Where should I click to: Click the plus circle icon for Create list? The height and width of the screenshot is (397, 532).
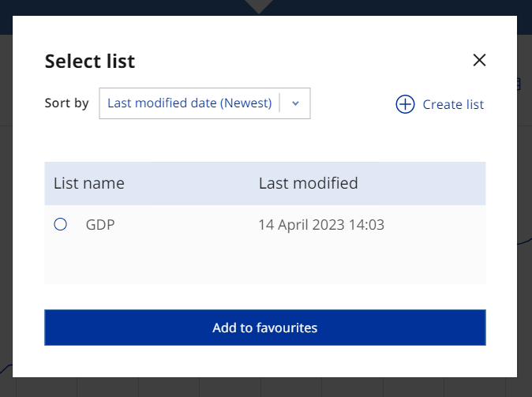pyautogui.click(x=405, y=104)
